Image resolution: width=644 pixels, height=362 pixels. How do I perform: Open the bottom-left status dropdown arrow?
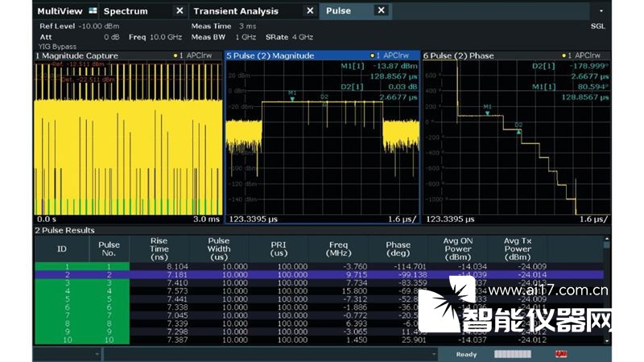click(x=97, y=354)
